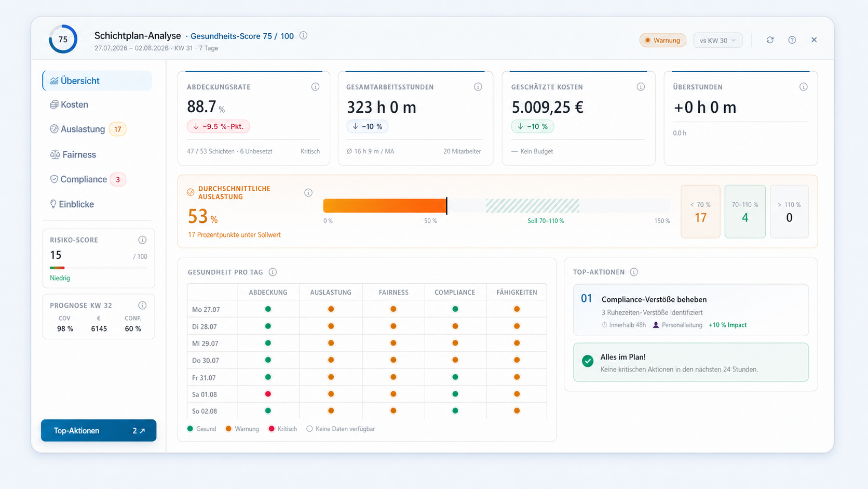Open the vs KW 30 comparison dropdown
This screenshot has height=489, width=868.
point(717,40)
